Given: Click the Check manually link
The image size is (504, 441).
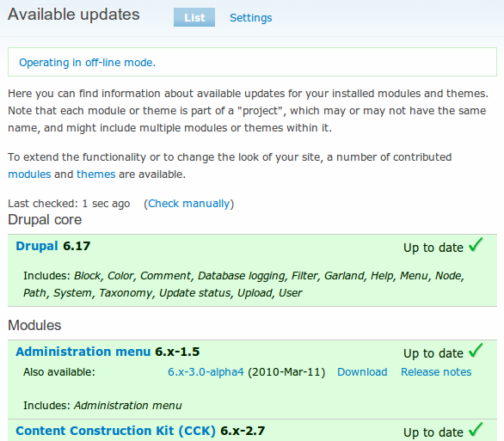Looking at the screenshot, I should (x=189, y=204).
